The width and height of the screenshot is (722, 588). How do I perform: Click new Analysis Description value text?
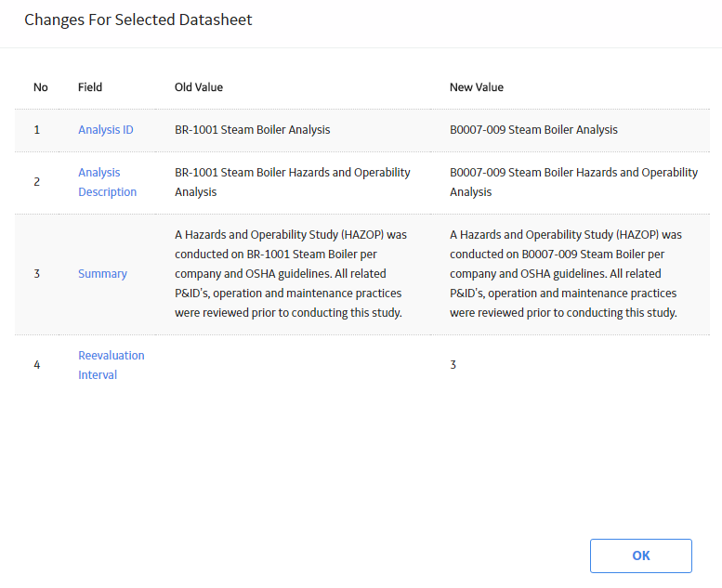[x=573, y=182]
